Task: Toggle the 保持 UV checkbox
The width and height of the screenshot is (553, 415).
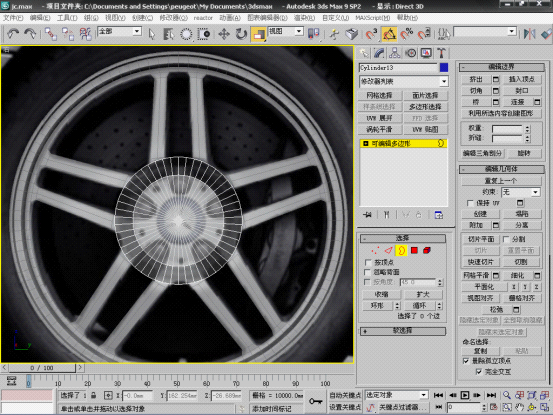Action: click(470, 203)
